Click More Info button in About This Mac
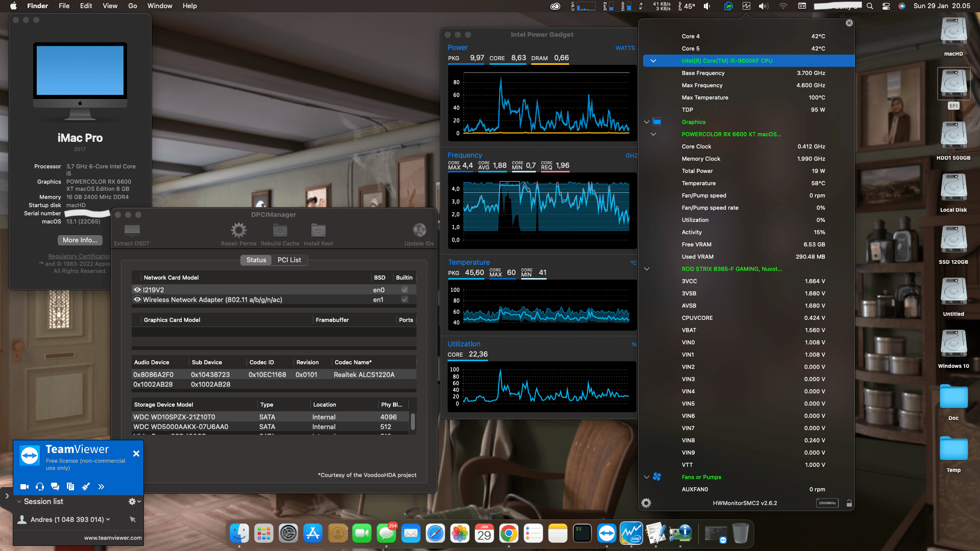Image resolution: width=980 pixels, height=551 pixels. (x=80, y=240)
